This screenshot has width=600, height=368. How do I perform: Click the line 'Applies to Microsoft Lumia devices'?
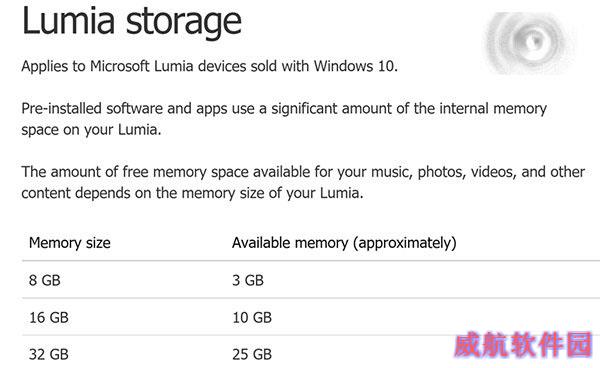[x=210, y=66]
